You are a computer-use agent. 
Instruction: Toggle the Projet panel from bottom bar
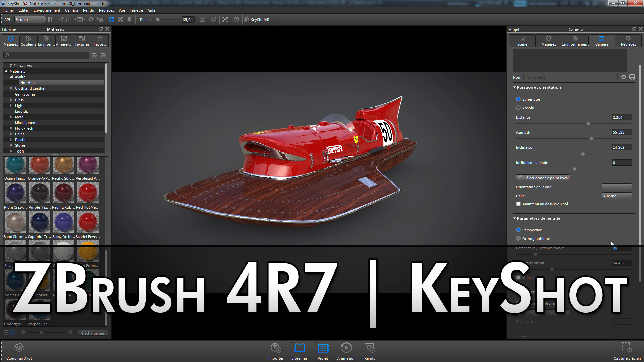[323, 351]
